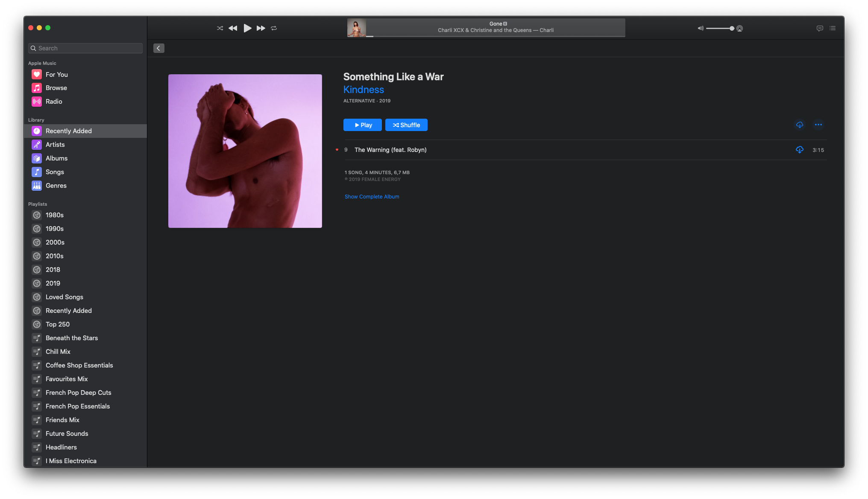
Task: Open the Kindness artist link
Action: point(364,90)
